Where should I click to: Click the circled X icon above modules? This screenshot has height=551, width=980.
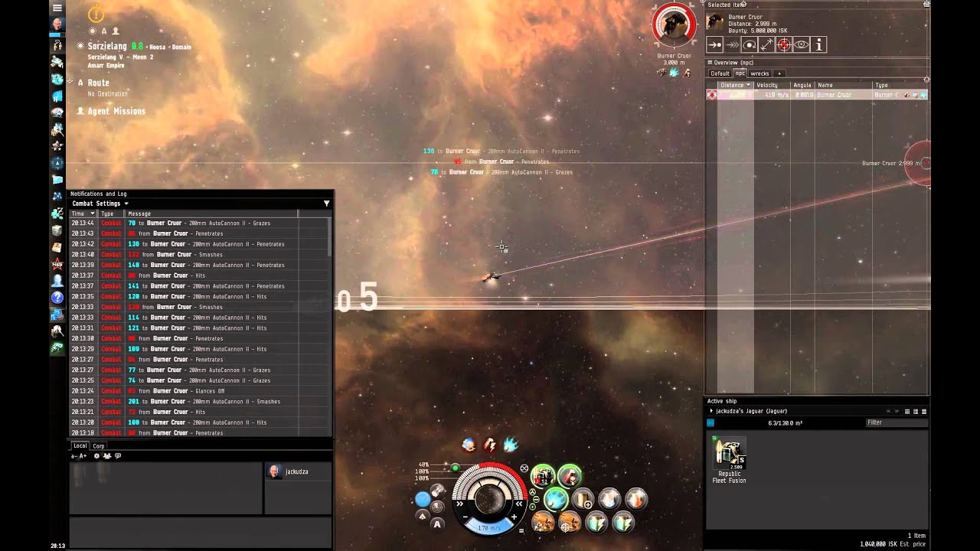[x=524, y=468]
